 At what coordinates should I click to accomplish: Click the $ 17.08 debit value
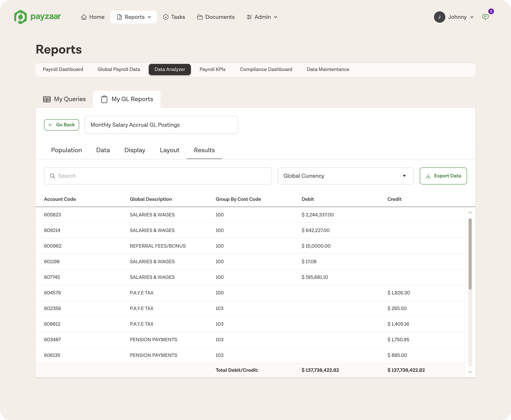click(x=309, y=262)
